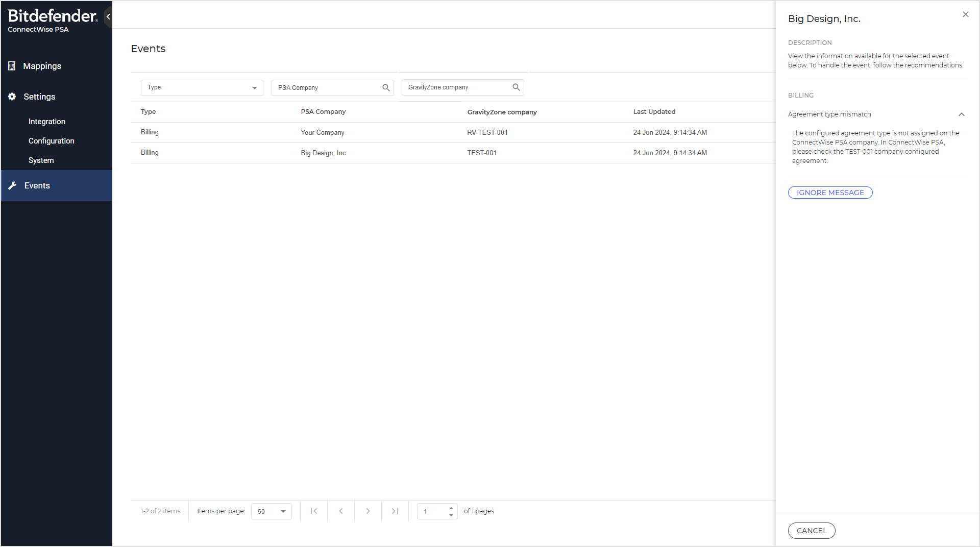This screenshot has height=547, width=980.
Task: Open the Type filter dropdown
Action: tap(202, 88)
